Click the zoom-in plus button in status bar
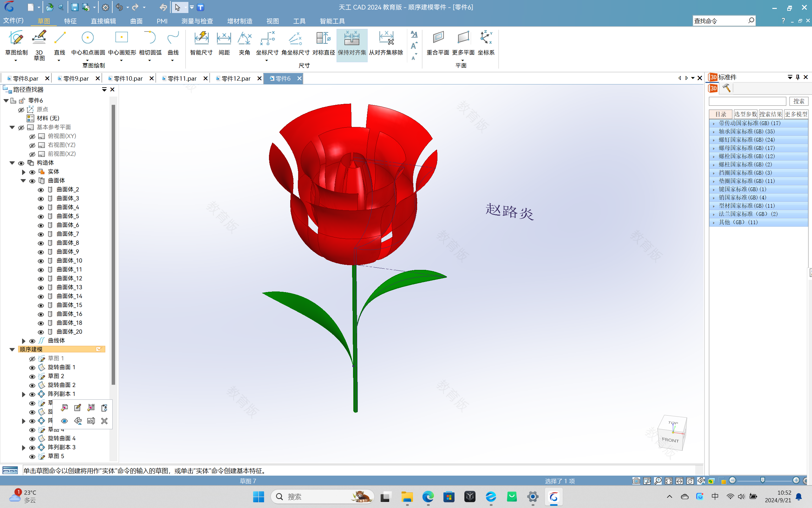 point(796,480)
